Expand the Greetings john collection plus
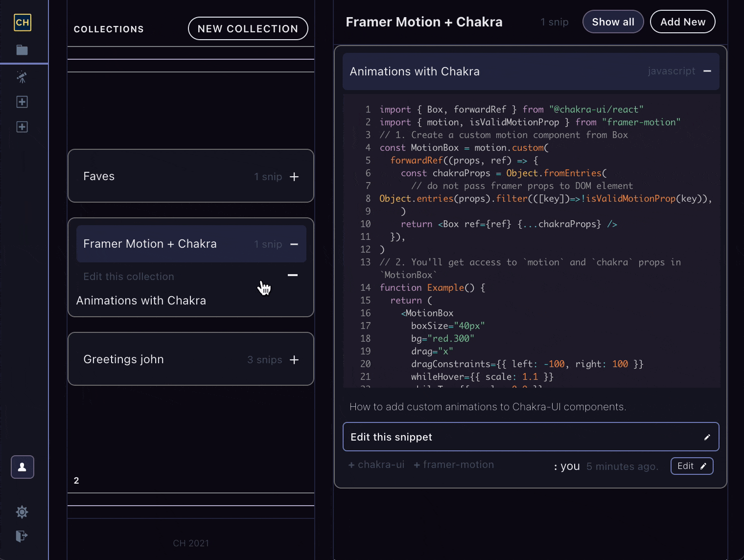This screenshot has height=560, width=744. click(294, 360)
